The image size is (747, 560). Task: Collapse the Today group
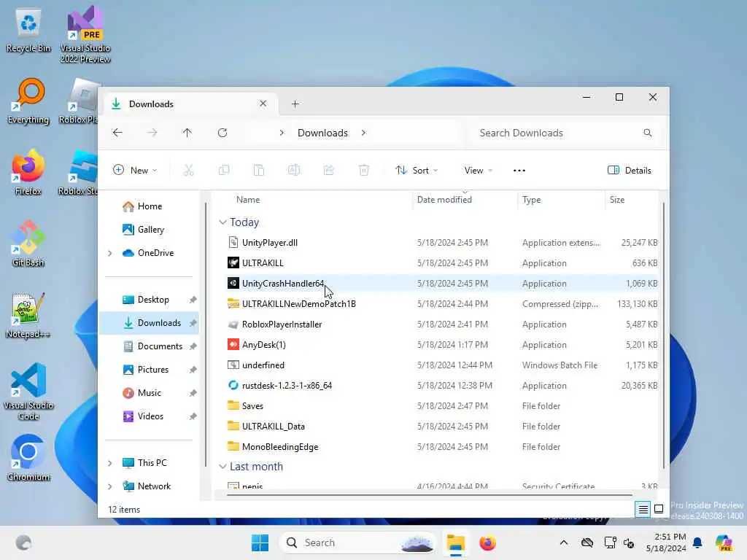(222, 222)
